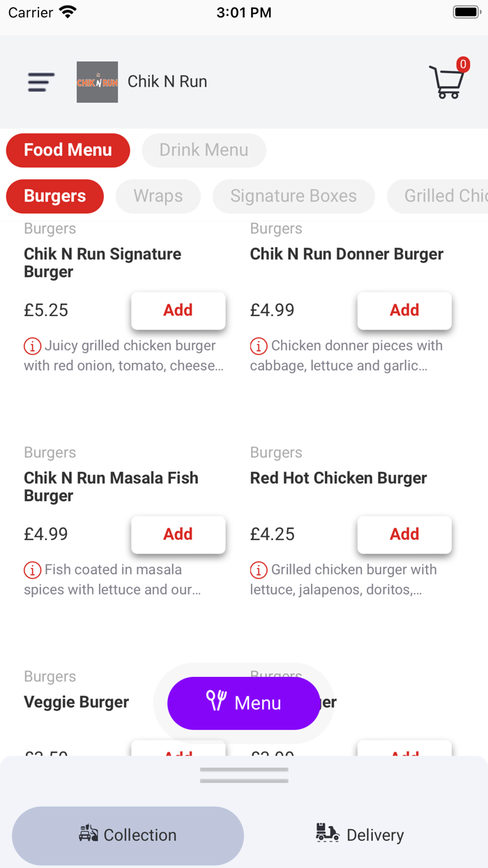This screenshot has width=488, height=868.
Task: Open the navigation hamburger menu
Action: point(40,82)
